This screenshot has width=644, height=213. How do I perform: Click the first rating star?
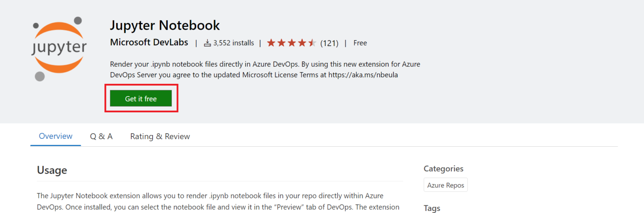pos(271,43)
